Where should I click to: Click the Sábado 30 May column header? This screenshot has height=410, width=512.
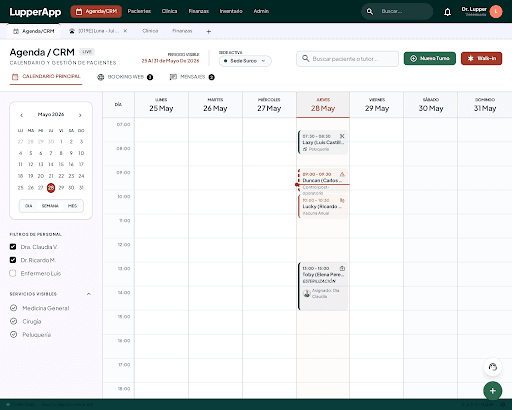pyautogui.click(x=431, y=105)
